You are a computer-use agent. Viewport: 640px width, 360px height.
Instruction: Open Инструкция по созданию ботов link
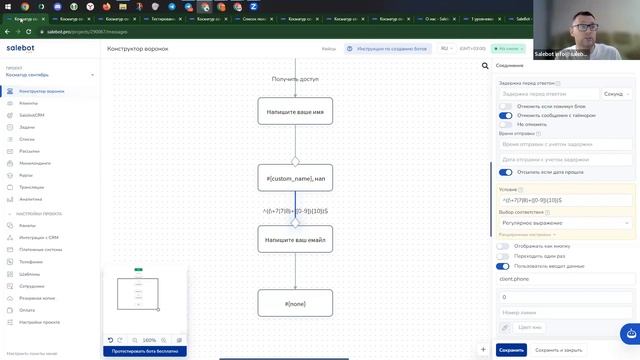click(388, 49)
